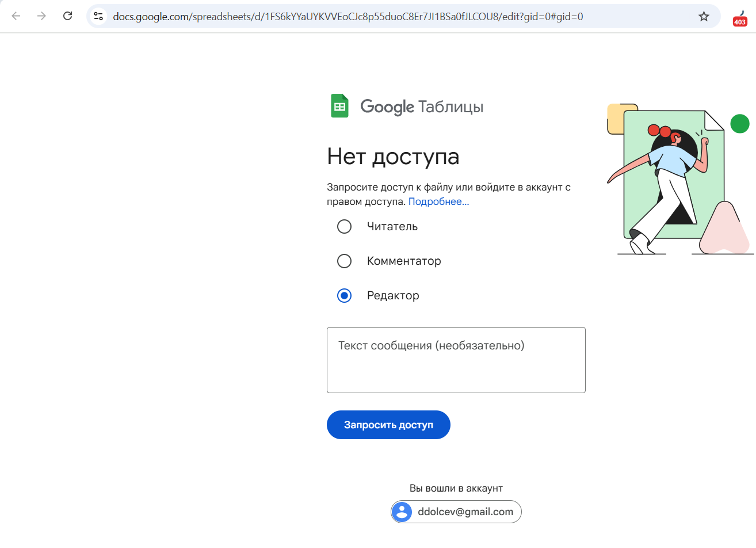The height and width of the screenshot is (548, 756).
Task: Focus the docs.google.com URL address bar
Action: tap(348, 17)
